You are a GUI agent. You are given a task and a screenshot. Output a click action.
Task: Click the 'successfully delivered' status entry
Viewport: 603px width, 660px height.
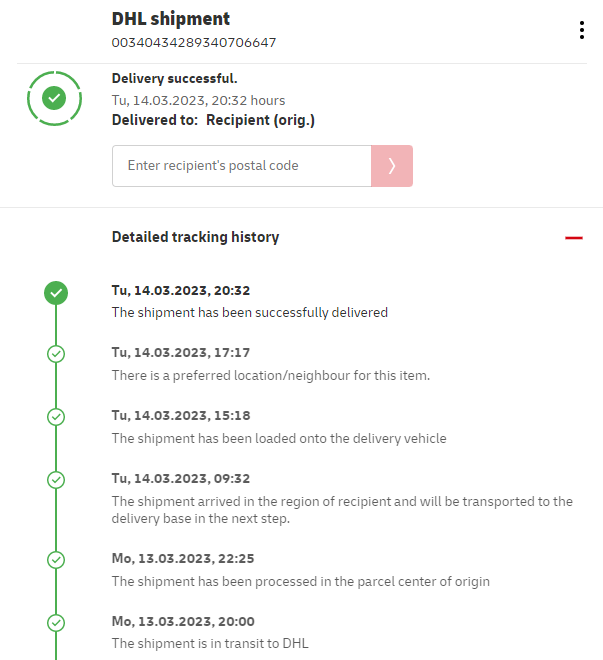tap(249, 312)
